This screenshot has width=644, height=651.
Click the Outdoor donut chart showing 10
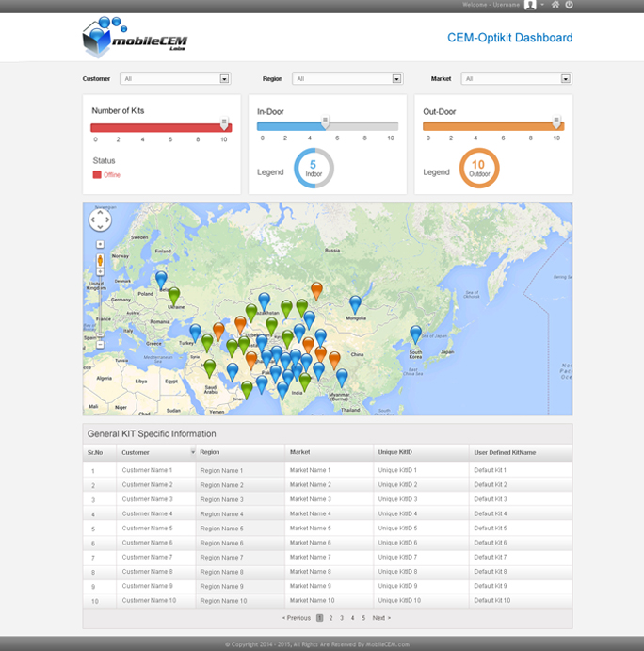tap(479, 168)
